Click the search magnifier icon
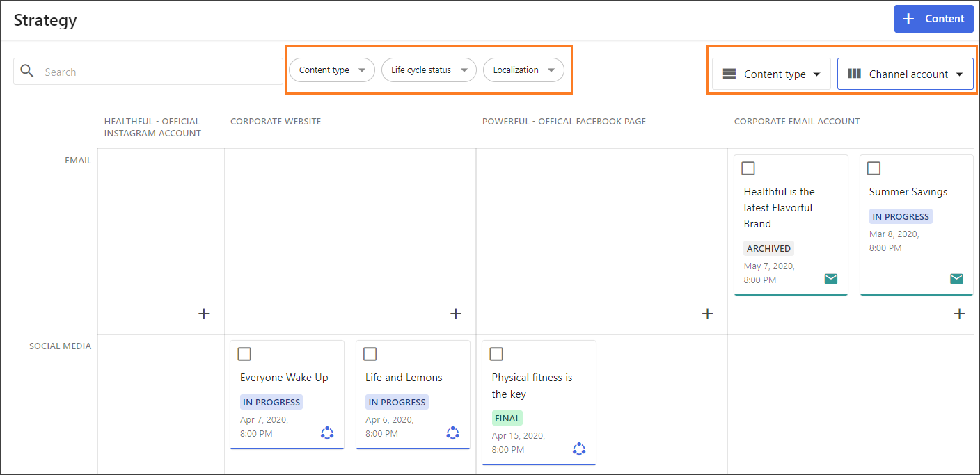Viewport: 980px width, 475px height. click(x=27, y=71)
